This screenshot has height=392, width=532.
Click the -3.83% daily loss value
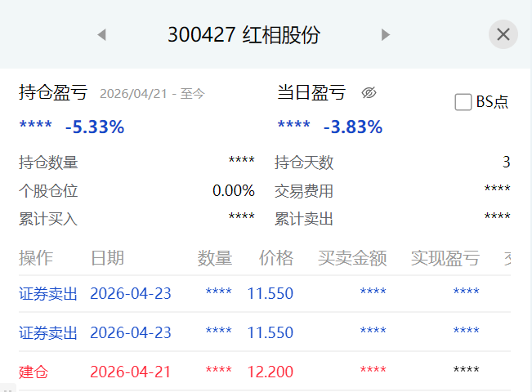353,127
